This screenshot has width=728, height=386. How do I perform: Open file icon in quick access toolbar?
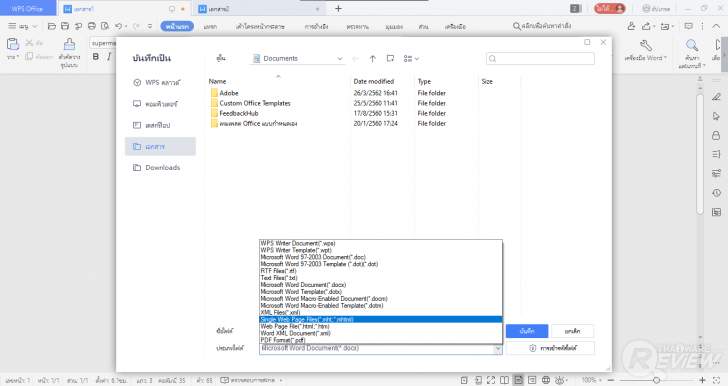pos(52,26)
